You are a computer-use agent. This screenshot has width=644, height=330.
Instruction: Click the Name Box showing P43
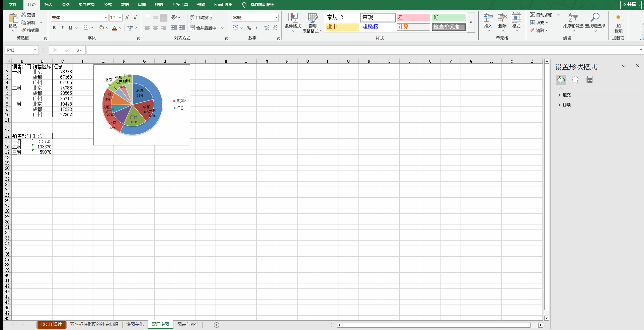click(19, 50)
